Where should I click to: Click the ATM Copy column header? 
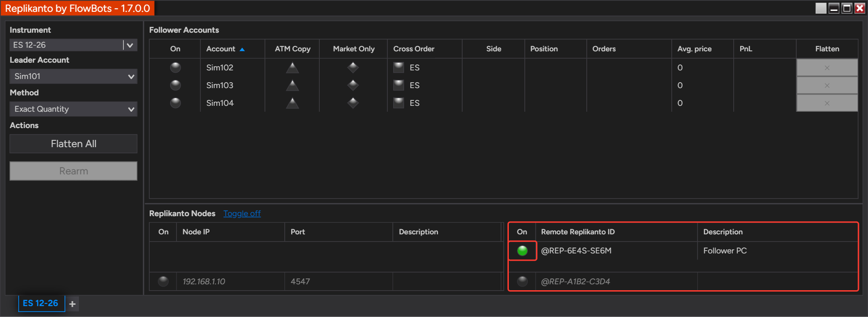[293, 49]
